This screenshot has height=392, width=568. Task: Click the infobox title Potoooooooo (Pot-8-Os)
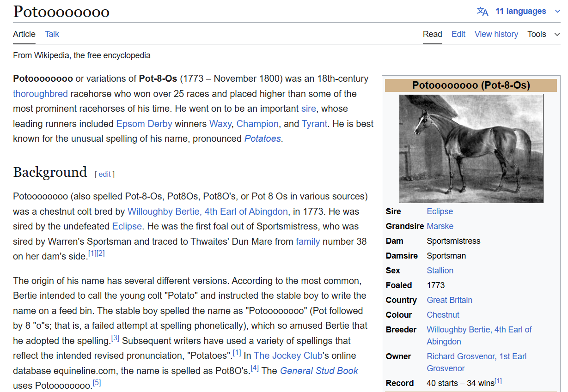point(471,85)
